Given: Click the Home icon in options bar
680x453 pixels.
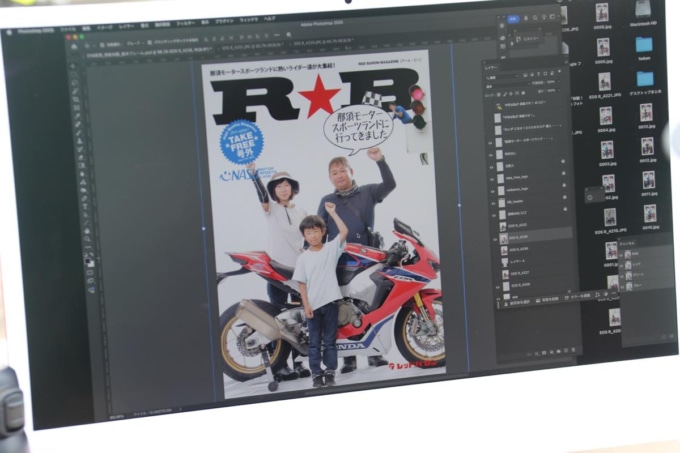Looking at the screenshot, I should (x=73, y=45).
